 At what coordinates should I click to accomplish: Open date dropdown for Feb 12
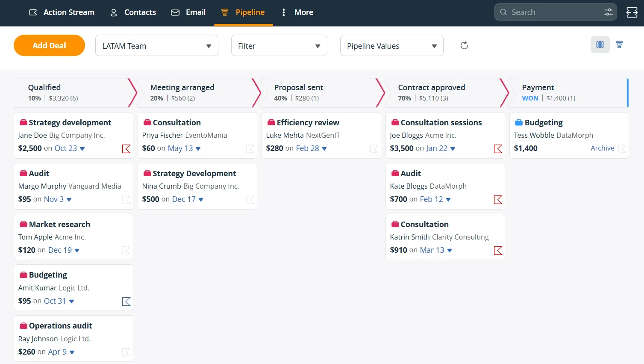(x=448, y=200)
